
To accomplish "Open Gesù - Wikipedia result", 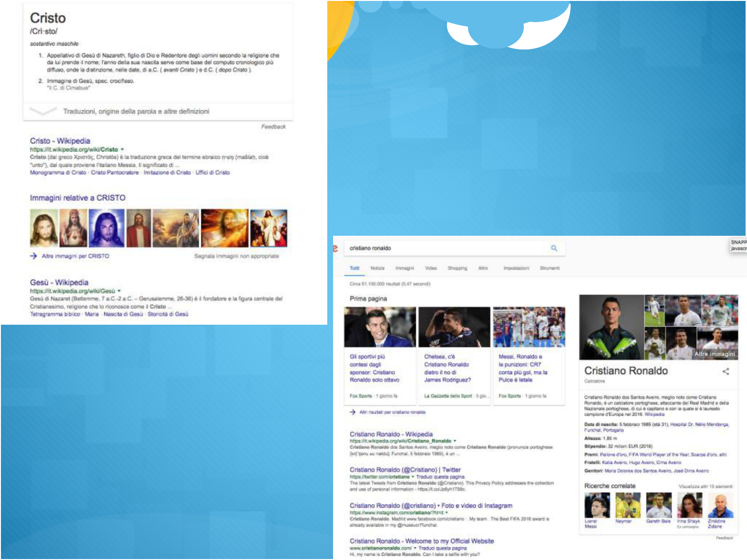I will 59,282.
